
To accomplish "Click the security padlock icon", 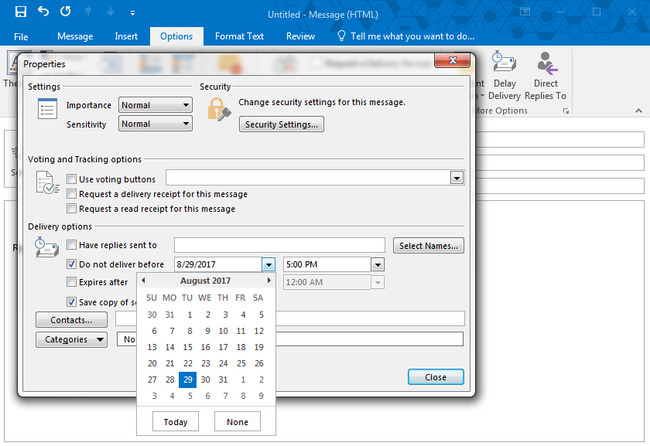I will (218, 109).
